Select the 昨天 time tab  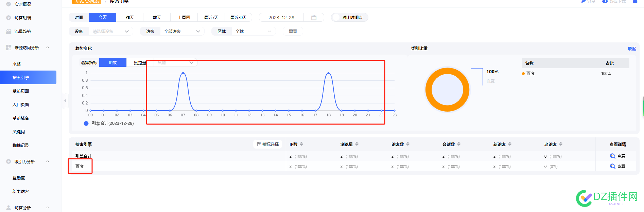(x=130, y=17)
